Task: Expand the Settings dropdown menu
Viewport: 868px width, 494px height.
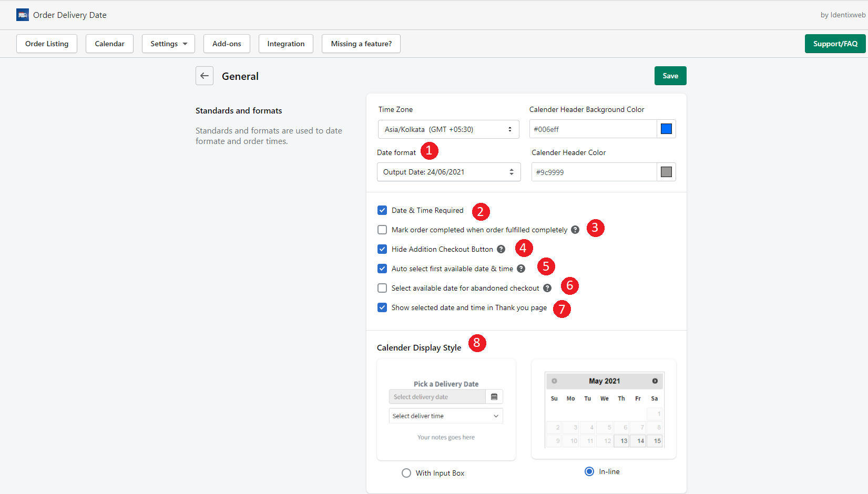Action: pos(168,44)
